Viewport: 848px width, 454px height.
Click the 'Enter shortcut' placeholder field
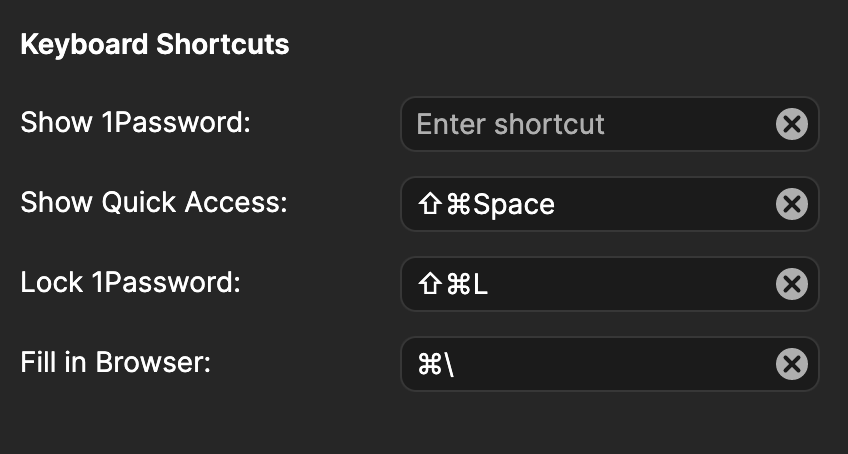[x=510, y=124]
